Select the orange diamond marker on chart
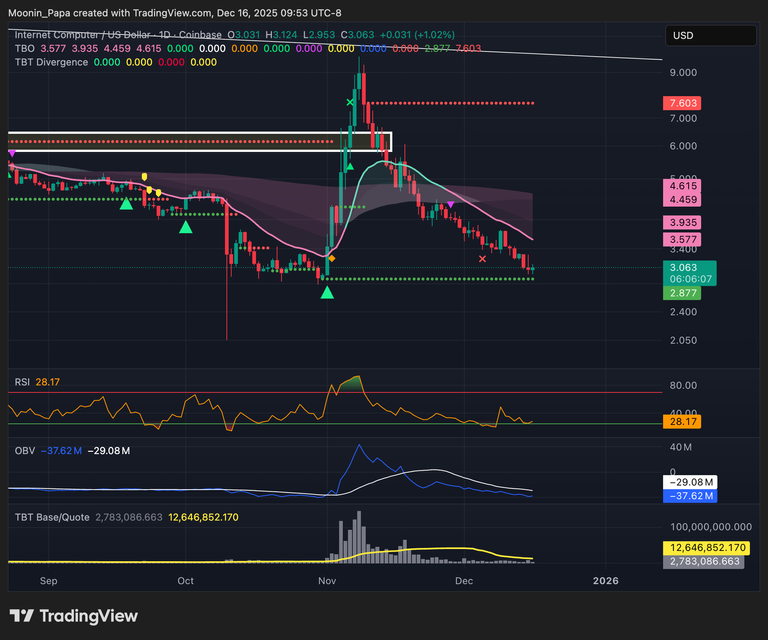The width and height of the screenshot is (768, 640). pyautogui.click(x=331, y=259)
